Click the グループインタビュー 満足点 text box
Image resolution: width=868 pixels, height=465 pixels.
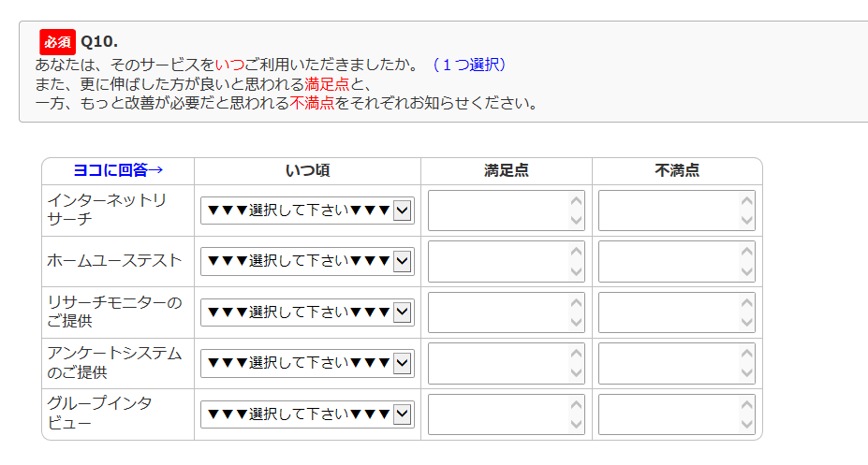(x=498, y=414)
